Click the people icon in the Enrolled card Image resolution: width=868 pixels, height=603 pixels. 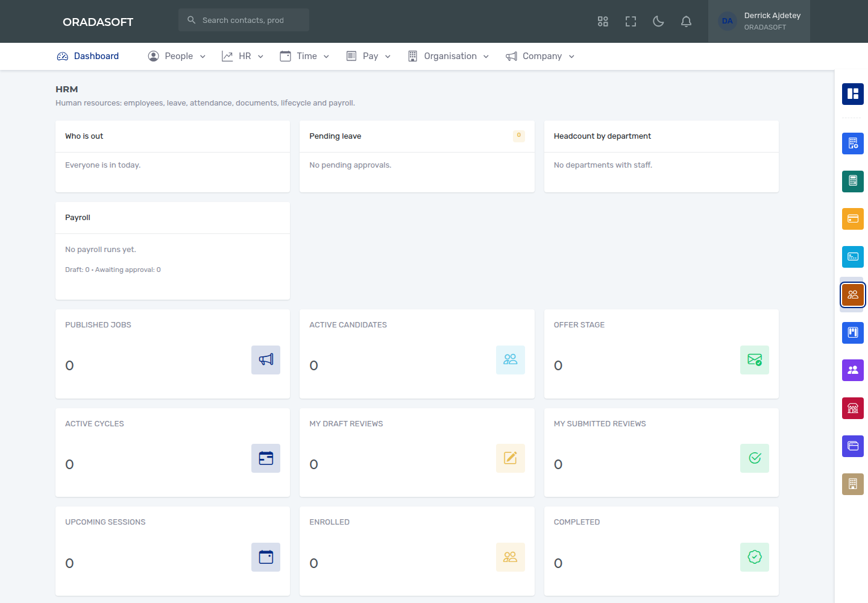point(511,557)
